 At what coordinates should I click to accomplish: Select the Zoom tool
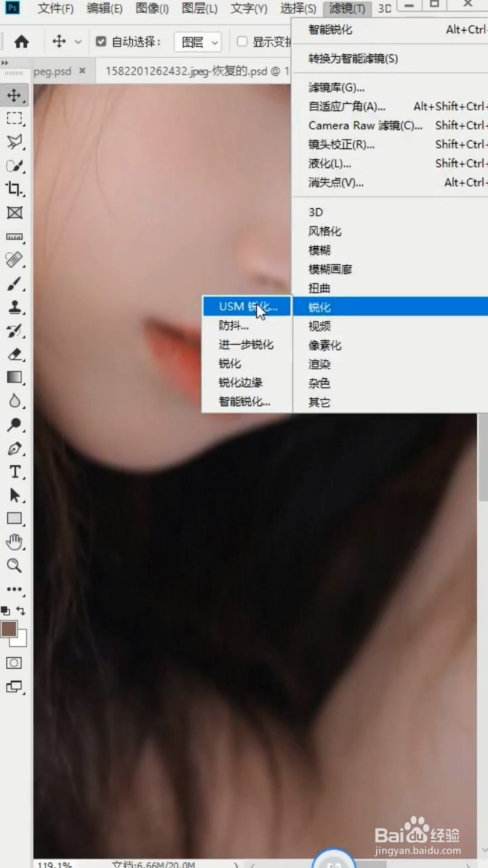(14, 566)
